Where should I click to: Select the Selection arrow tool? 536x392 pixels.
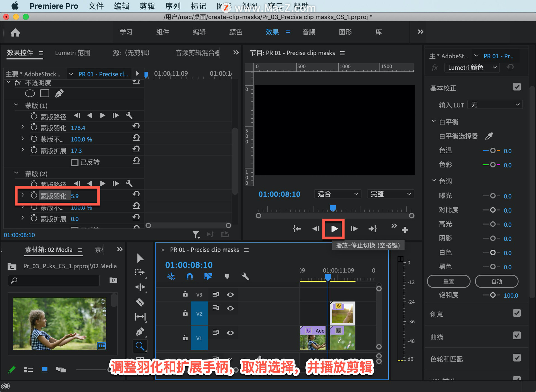click(x=140, y=258)
